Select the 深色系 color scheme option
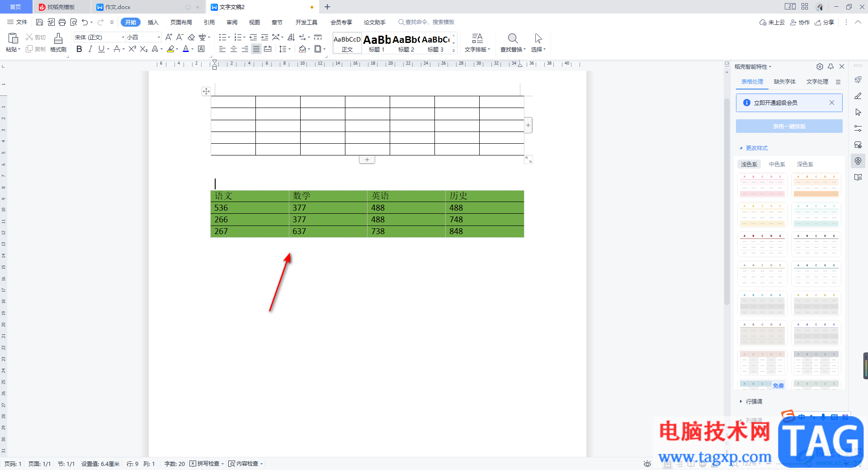Image resolution: width=868 pixels, height=470 pixels. click(x=805, y=164)
